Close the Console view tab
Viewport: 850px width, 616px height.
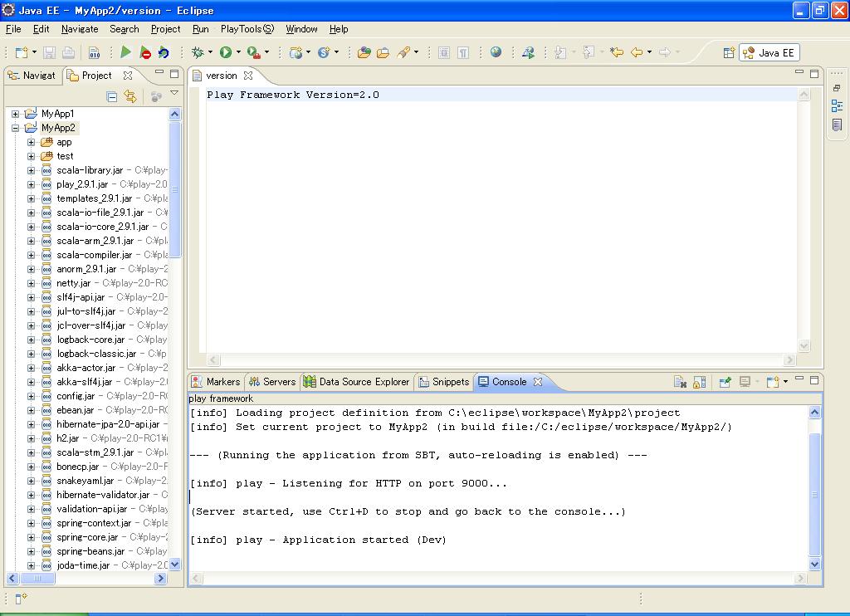pyautogui.click(x=538, y=382)
